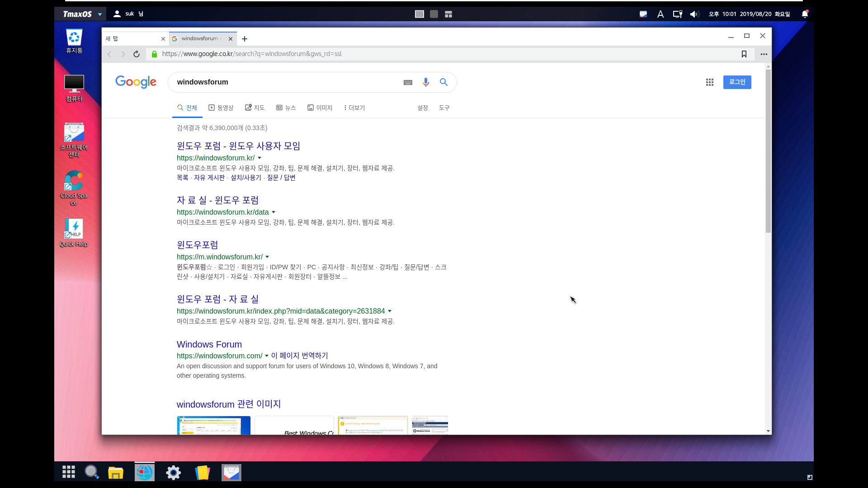Open the Windows Forum English result

click(x=209, y=344)
